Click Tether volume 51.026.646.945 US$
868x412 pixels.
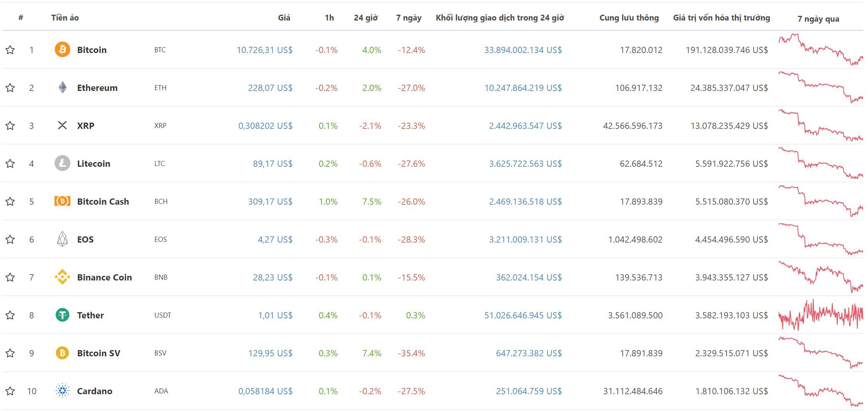tap(523, 315)
